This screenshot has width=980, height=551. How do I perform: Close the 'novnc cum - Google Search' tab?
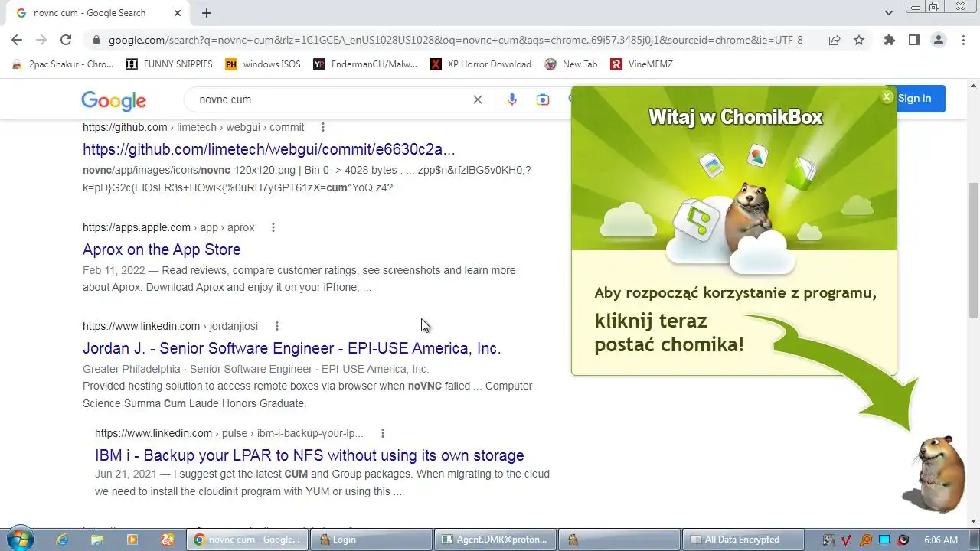[x=178, y=13]
